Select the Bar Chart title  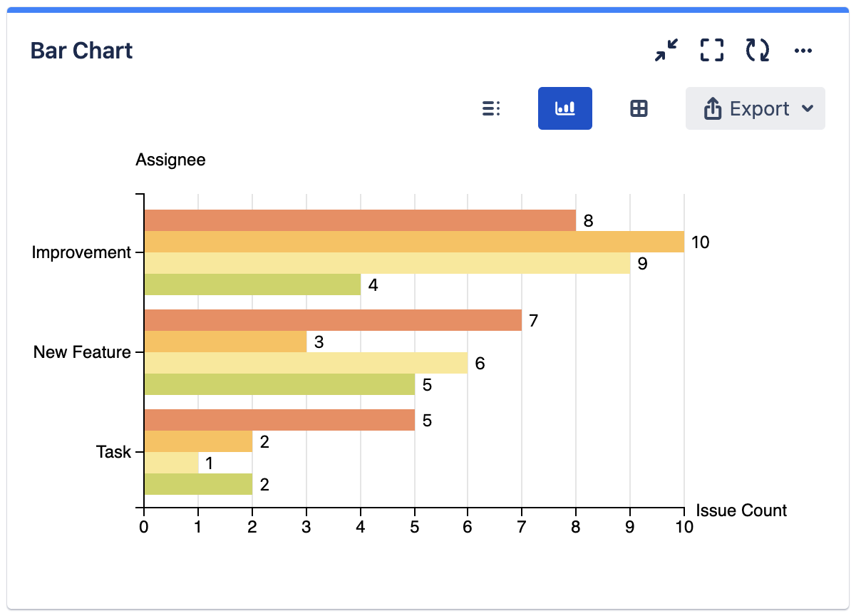click(81, 50)
